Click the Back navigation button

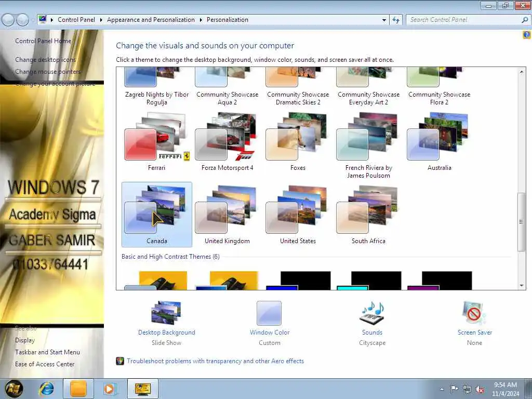coord(8,20)
